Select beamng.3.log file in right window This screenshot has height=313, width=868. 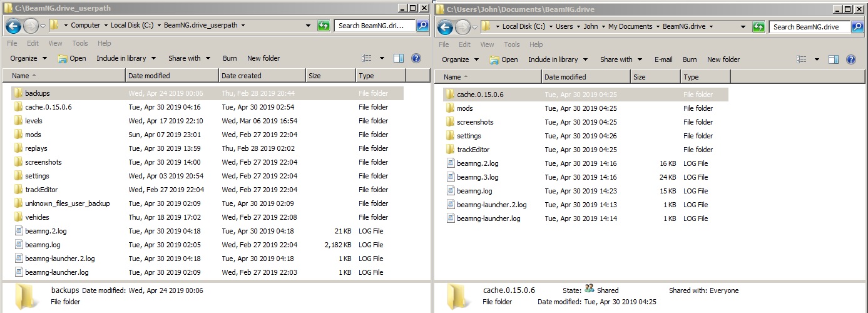[x=477, y=177]
